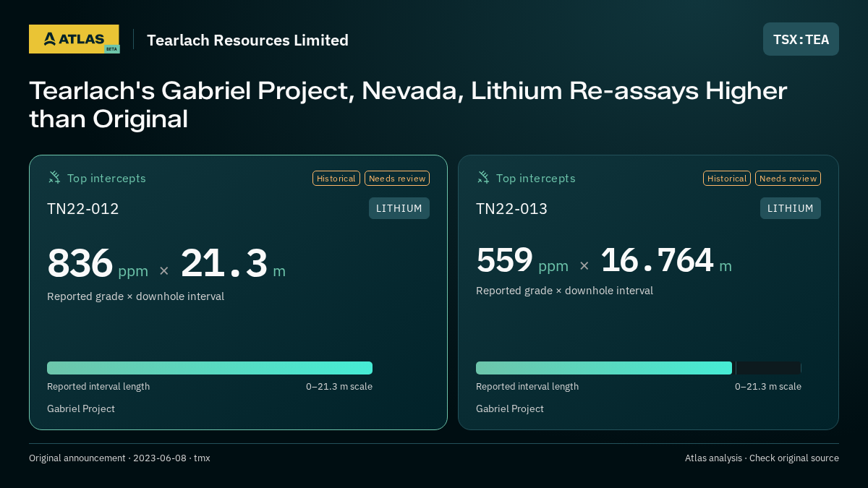Click the 21.3 m interval value
Image resolution: width=868 pixels, height=488 pixels.
233,264
